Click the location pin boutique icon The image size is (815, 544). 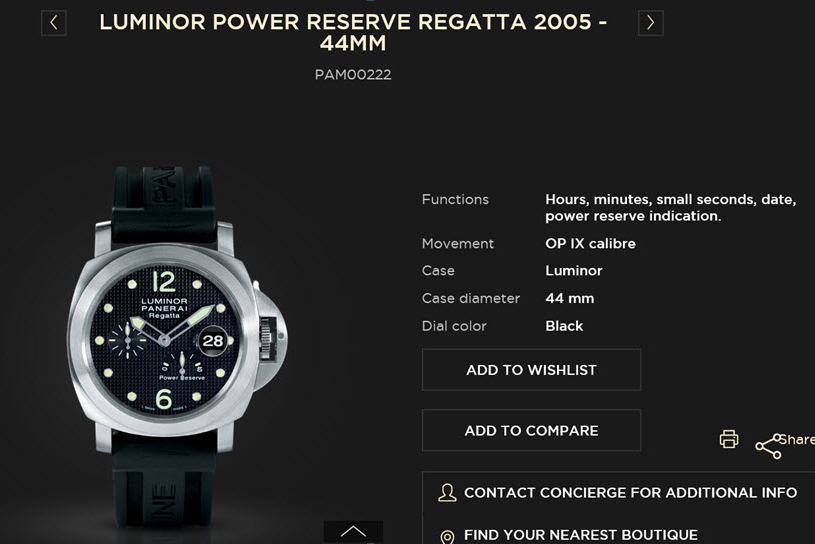coord(447,536)
